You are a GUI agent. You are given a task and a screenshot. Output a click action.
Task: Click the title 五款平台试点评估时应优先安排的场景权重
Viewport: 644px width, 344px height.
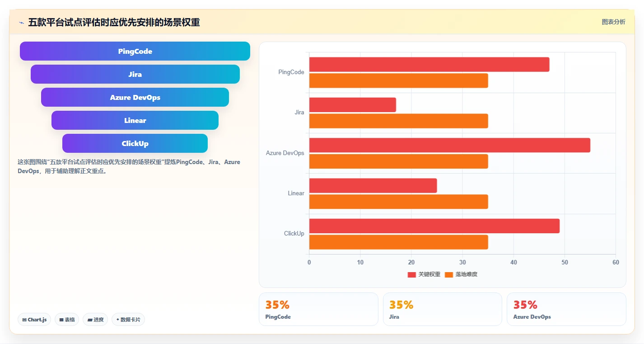point(114,22)
